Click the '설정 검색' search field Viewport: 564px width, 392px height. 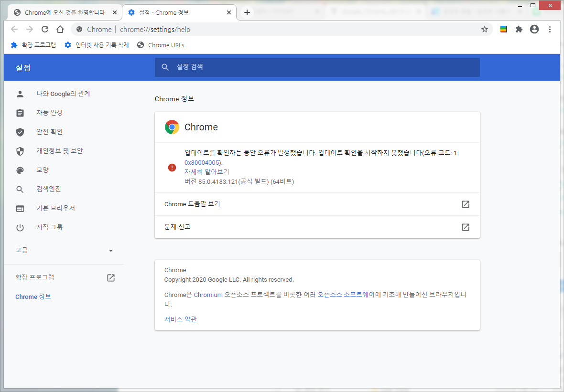click(x=317, y=67)
